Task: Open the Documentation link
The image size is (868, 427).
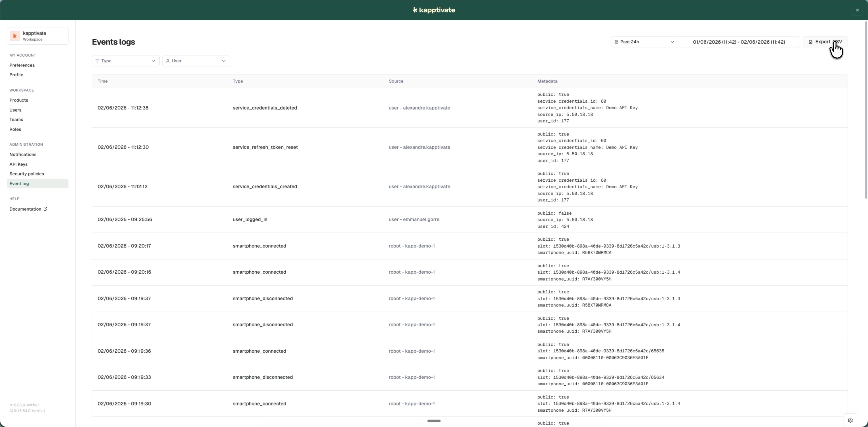Action: 28,209
